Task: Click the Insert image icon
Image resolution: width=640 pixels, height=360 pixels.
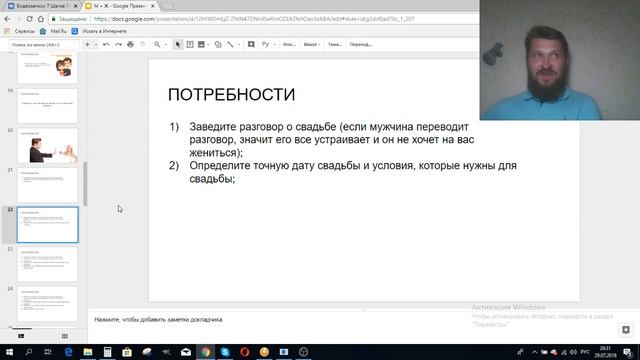Action: (x=201, y=44)
